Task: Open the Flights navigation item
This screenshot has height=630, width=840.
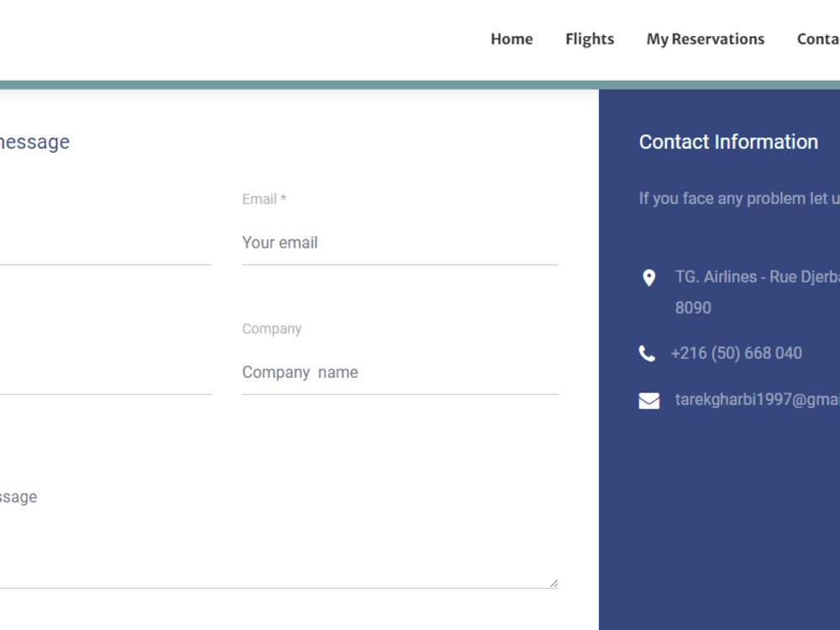Action: 590,39
